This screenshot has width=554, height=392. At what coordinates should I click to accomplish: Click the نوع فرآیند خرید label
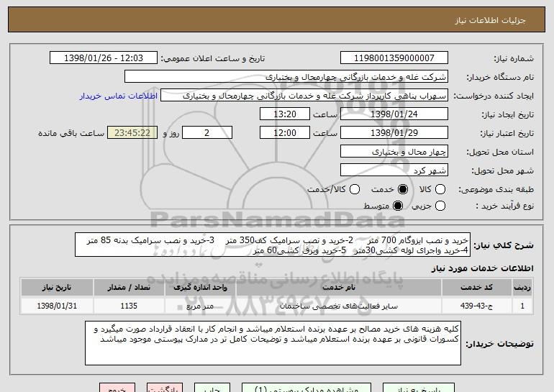point(504,206)
